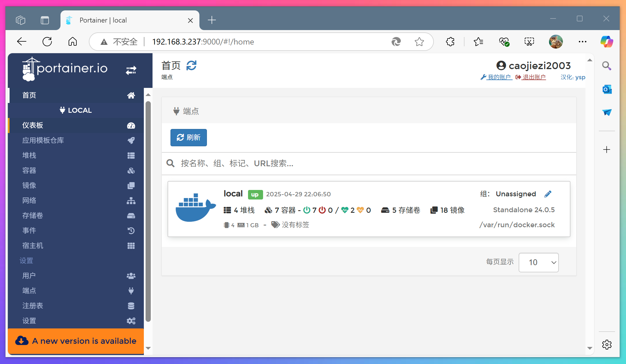Edit the endpoint group with the pencil icon
Screen dimensions: 626x364
click(548, 194)
